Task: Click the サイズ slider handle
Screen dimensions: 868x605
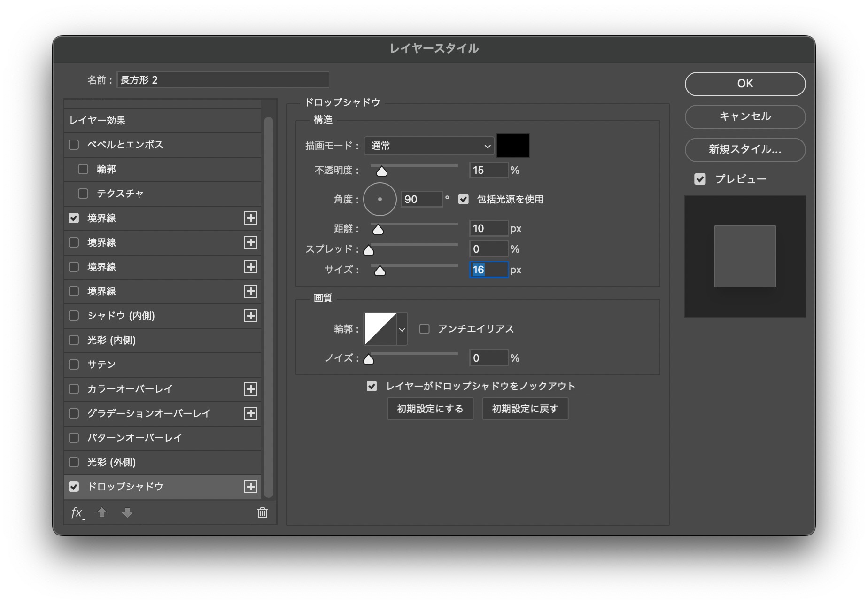Action: 380,271
